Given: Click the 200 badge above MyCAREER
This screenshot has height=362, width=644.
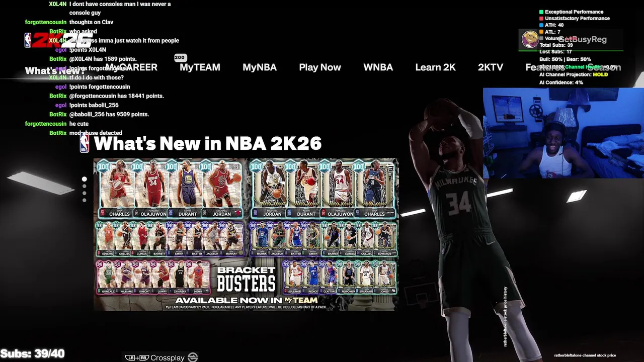Looking at the screenshot, I should pyautogui.click(x=180, y=58).
